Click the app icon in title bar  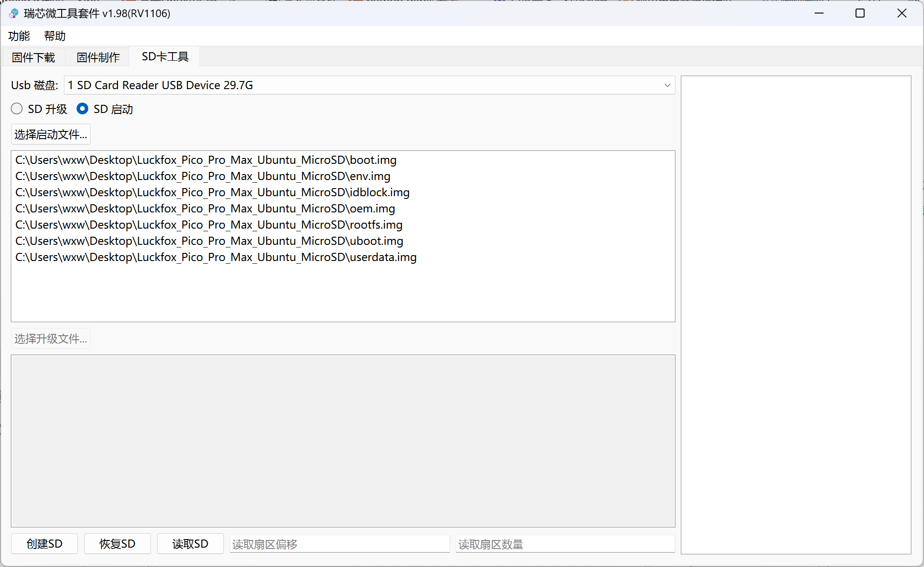14,13
